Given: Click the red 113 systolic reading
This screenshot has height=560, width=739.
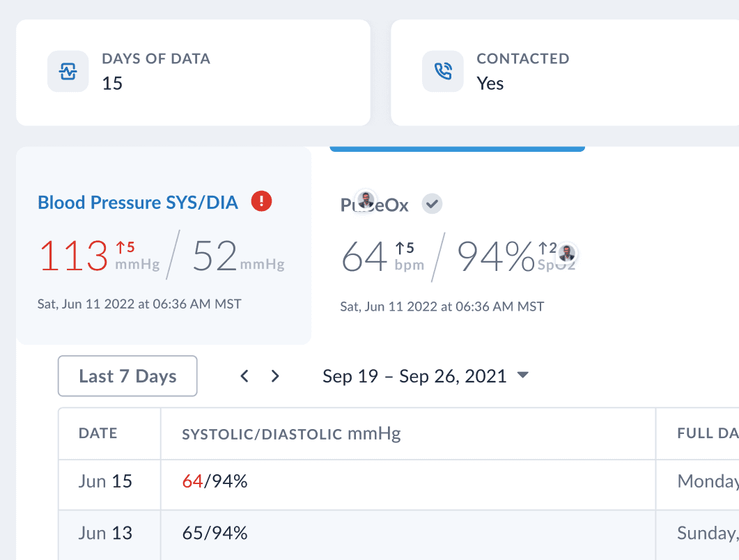Looking at the screenshot, I should coord(74,256).
